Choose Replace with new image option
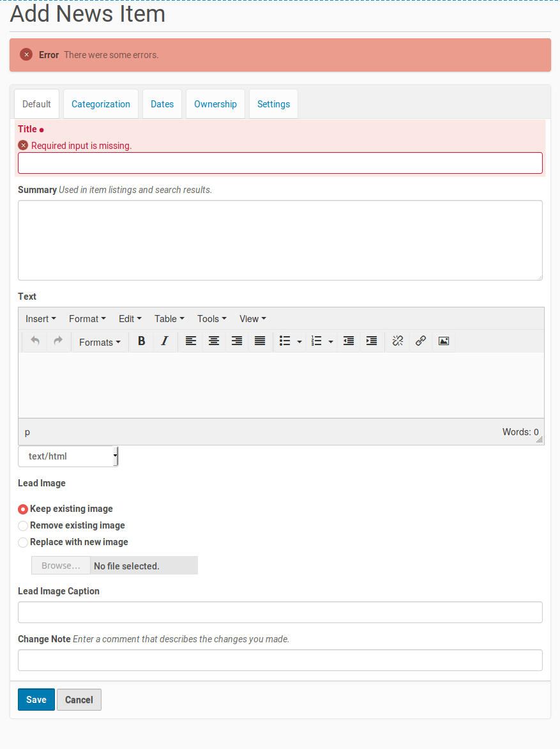Screen dimensions: 560x749 click(x=22, y=542)
